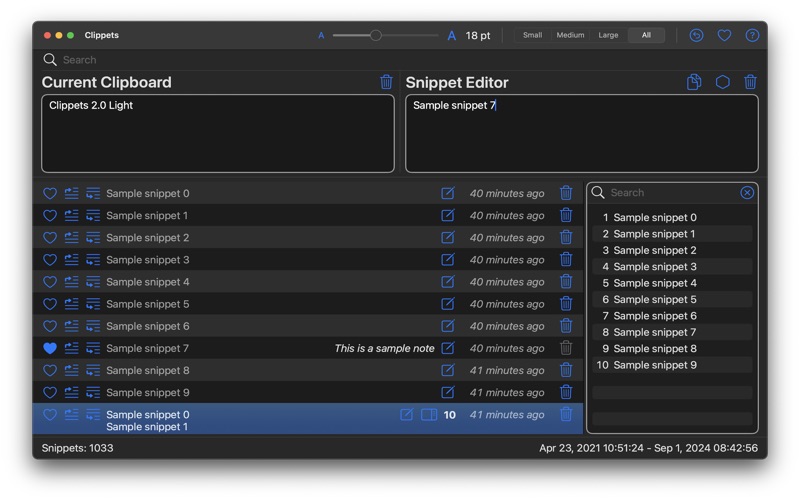Click the Snippets: 1033 status text
Viewport: 800px width, 500px height.
click(x=78, y=448)
